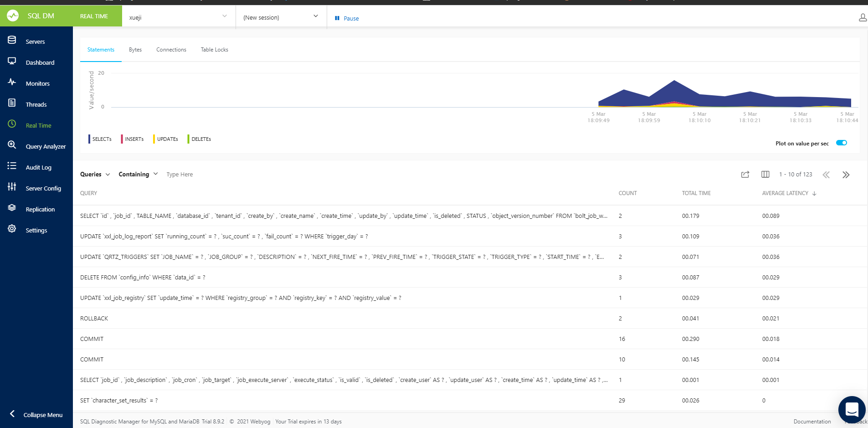Open the Threads view

pyautogui.click(x=36, y=104)
